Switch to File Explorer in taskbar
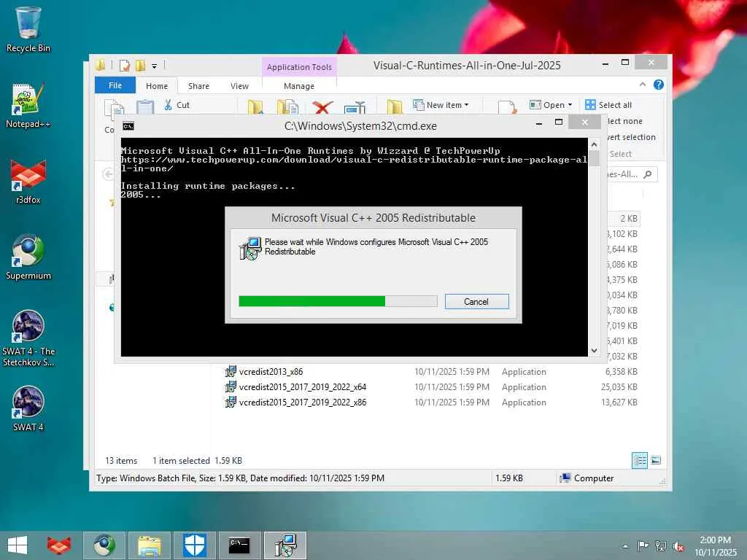This screenshot has width=747, height=560. click(149, 545)
